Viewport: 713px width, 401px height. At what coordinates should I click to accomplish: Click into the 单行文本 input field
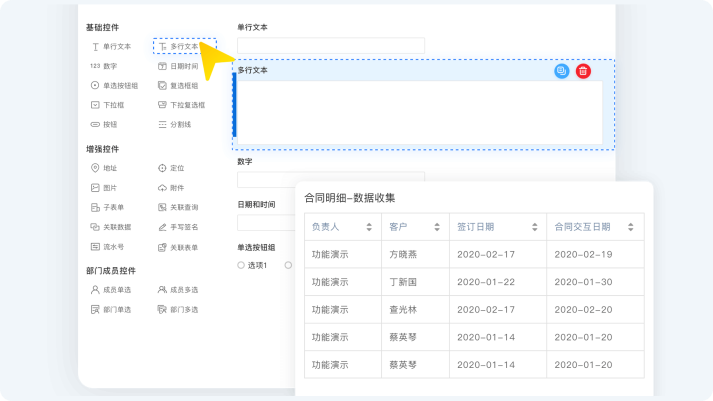pos(331,45)
